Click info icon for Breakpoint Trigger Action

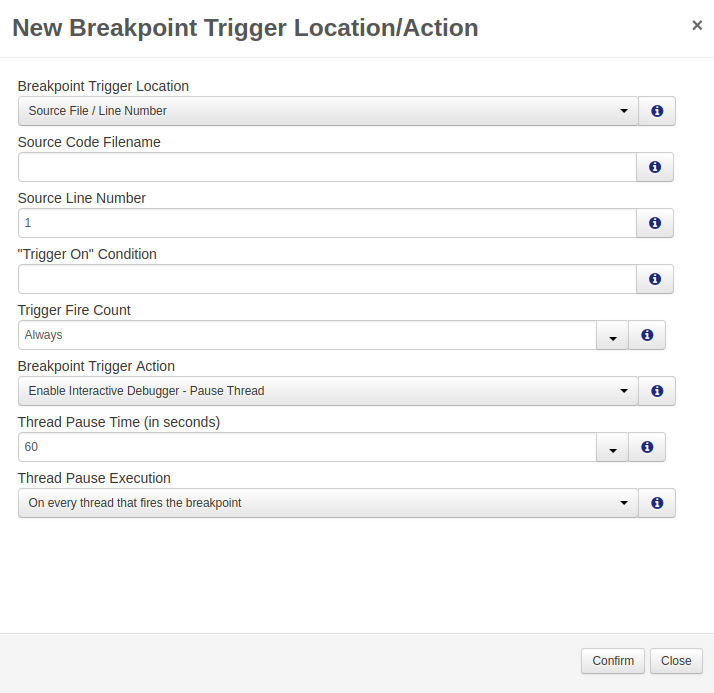click(x=657, y=391)
